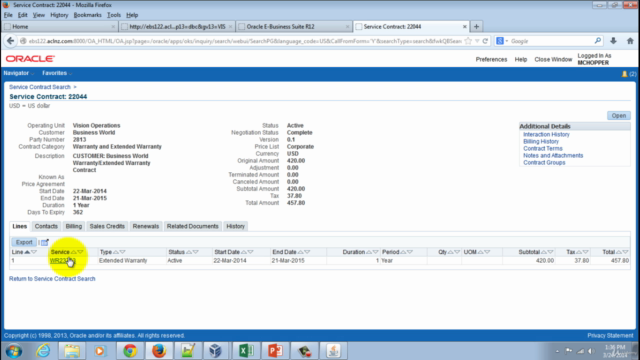Image resolution: width=640 pixels, height=360 pixels.
Task: Follow Service Contract Search breadcrumb
Action: click(x=40, y=87)
